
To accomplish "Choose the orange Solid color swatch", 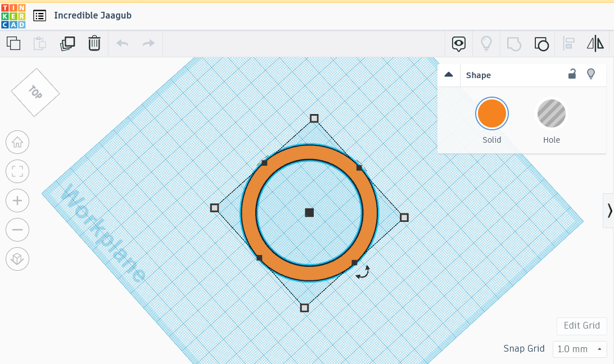I will click(492, 113).
